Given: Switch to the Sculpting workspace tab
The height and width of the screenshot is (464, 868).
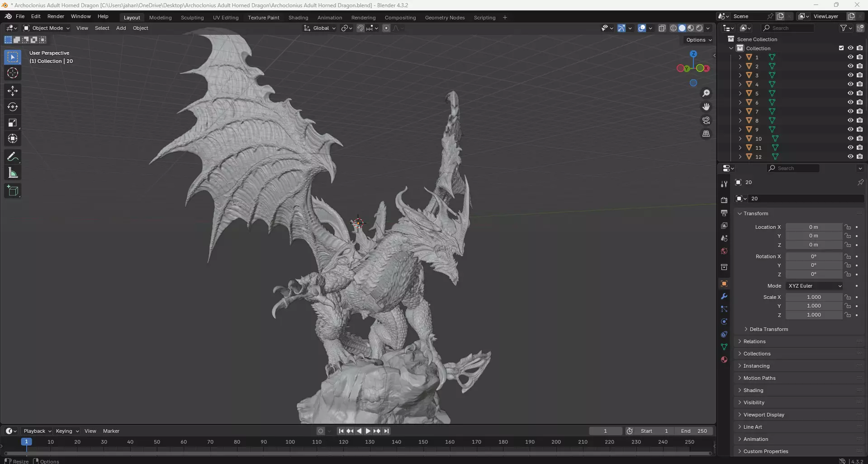Looking at the screenshot, I should (192, 18).
